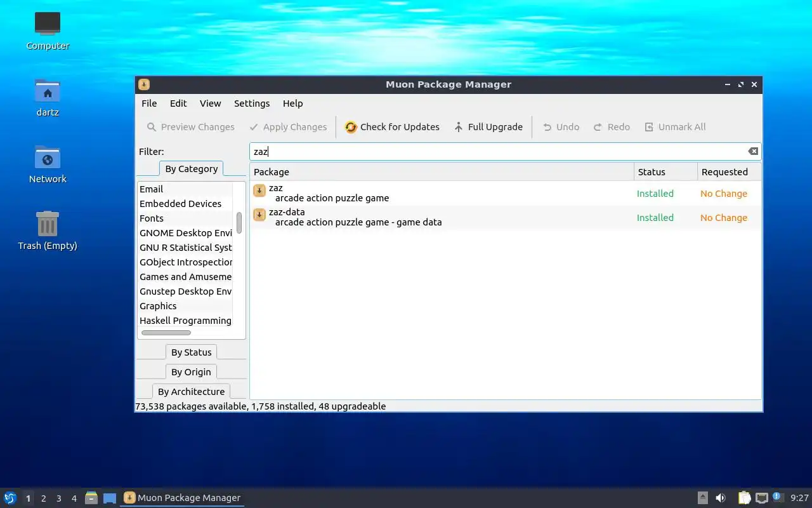Switch to virtual desktop 2 in the taskbar
The image size is (812, 508).
[x=43, y=498]
